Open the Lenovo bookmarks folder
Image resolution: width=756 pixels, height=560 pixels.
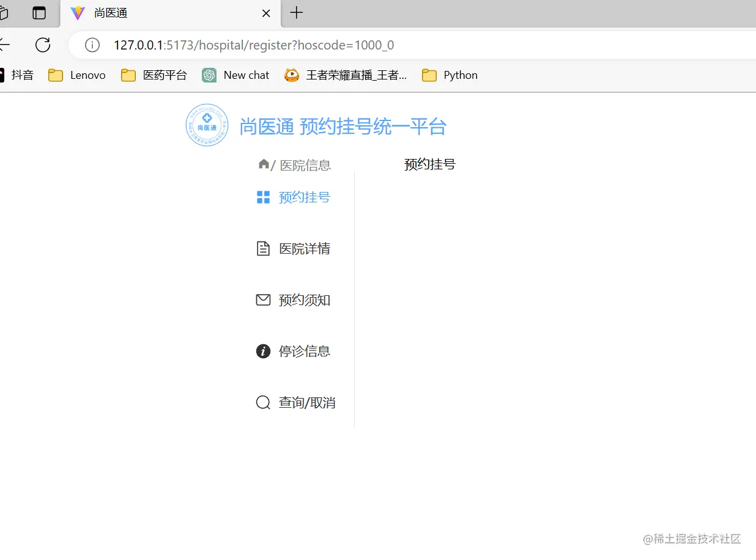77,75
